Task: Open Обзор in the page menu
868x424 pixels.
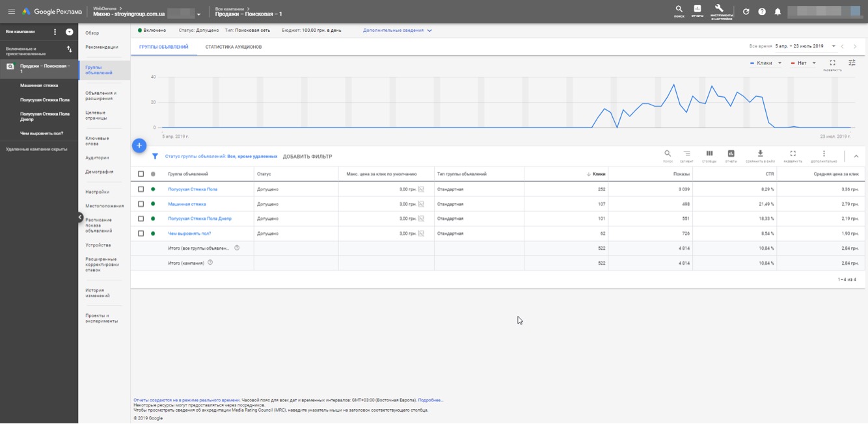Action: (x=92, y=33)
